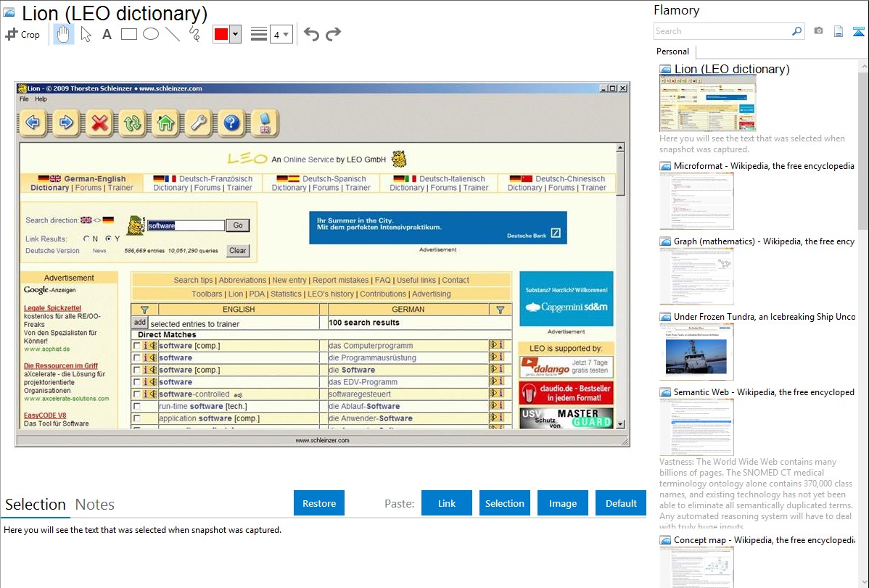
Task: Click the home icon in Lion toolbar
Action: tap(165, 123)
